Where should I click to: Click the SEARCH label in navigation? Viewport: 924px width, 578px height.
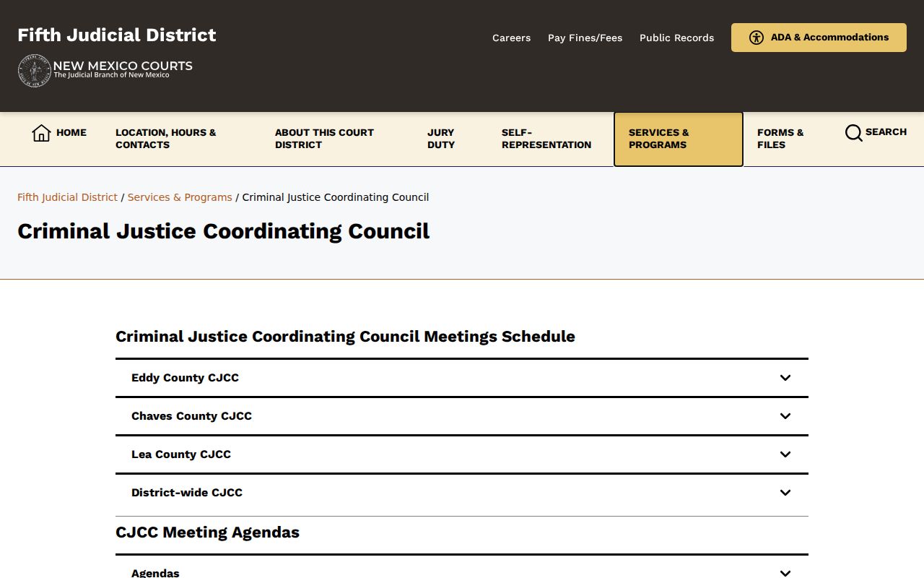click(886, 132)
